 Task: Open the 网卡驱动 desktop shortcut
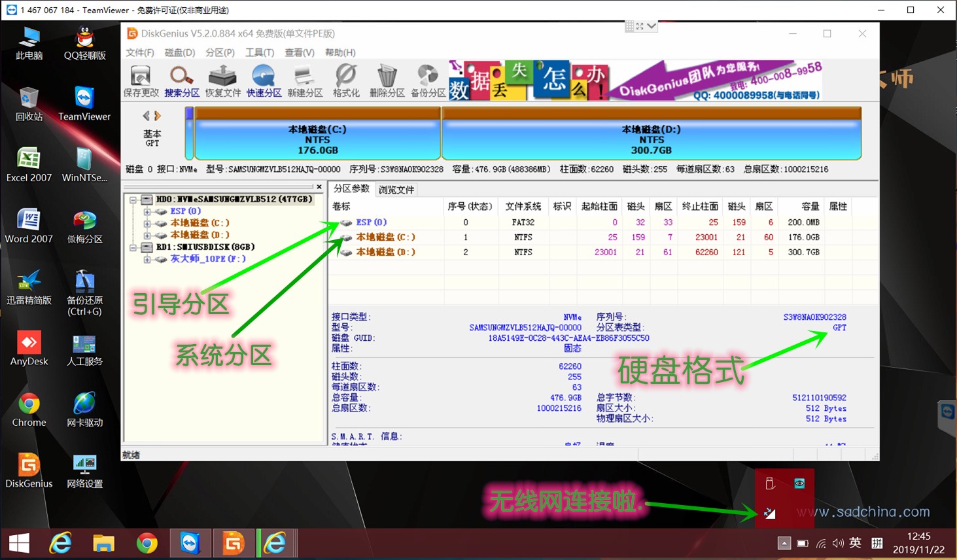click(x=84, y=410)
